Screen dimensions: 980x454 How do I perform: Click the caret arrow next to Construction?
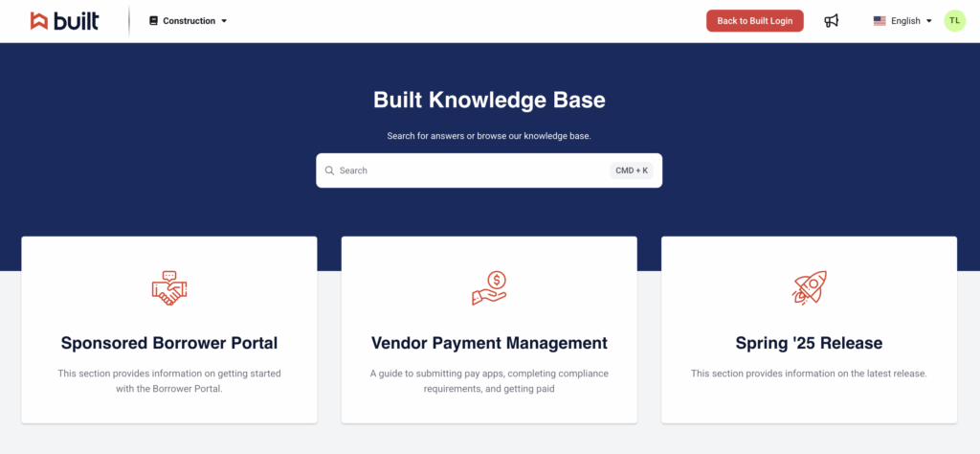point(224,21)
